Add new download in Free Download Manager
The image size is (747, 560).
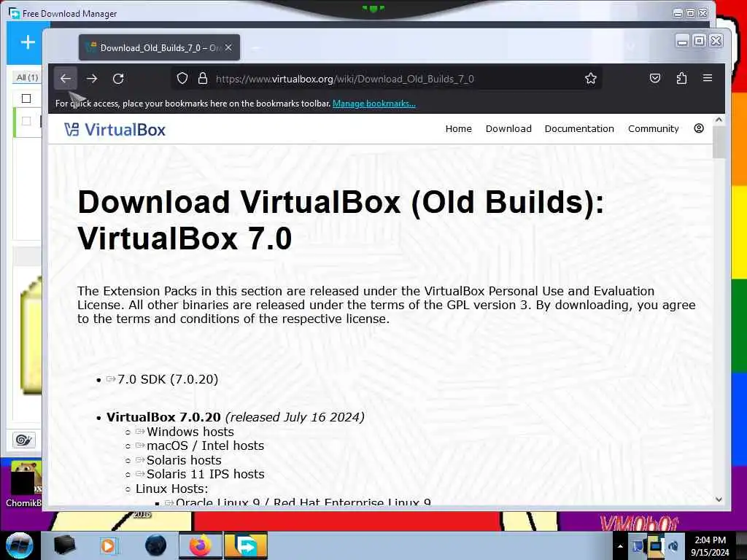click(28, 42)
